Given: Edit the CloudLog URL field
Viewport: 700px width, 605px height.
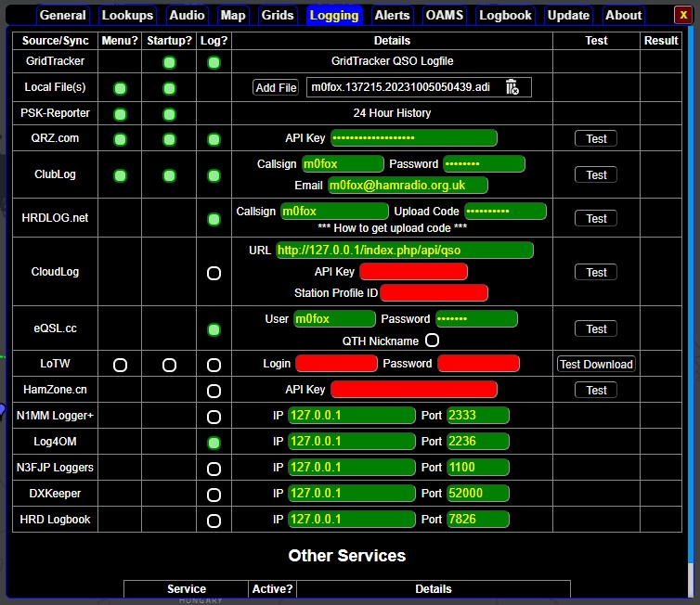Looking at the screenshot, I should 405,250.
